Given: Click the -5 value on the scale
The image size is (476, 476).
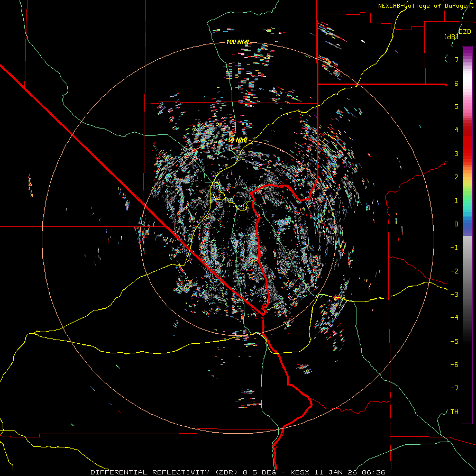Looking at the screenshot, I should click(x=454, y=342).
